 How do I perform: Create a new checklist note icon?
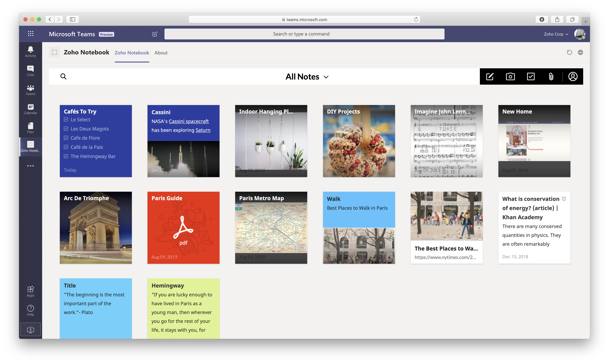(x=530, y=76)
